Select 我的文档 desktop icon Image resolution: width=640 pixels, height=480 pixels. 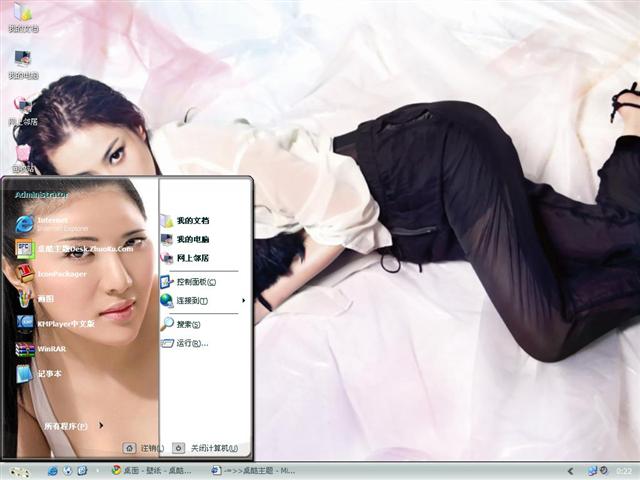24,17
